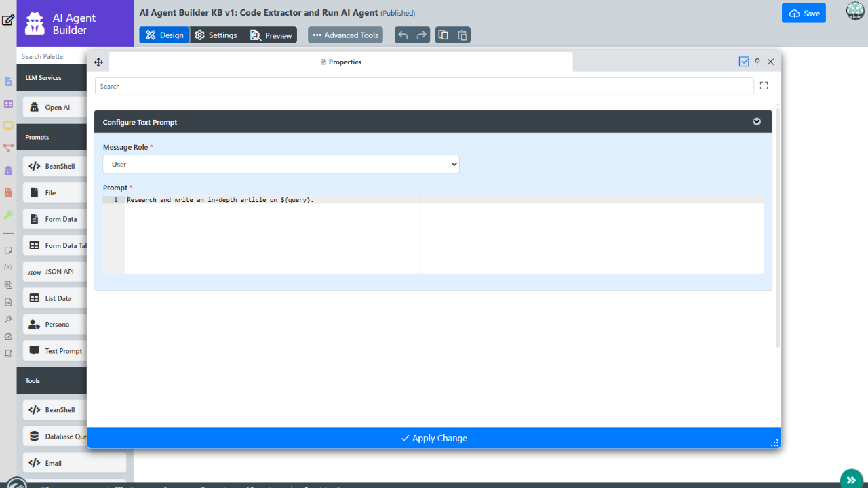Viewport: 868px width, 488px height.
Task: Click the Properties search field
Action: pos(424,86)
